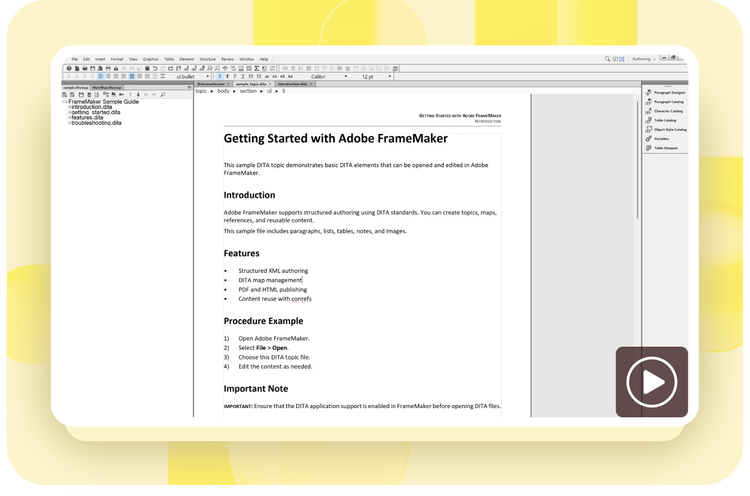This screenshot has width=750, height=496.
Task: Open Object Style Catalog panel
Action: pyautogui.click(x=666, y=130)
